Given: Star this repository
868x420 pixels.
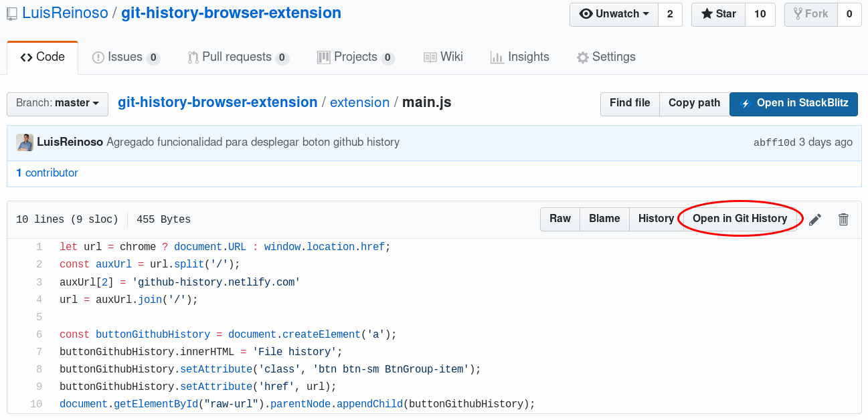Looking at the screenshot, I should [x=718, y=14].
